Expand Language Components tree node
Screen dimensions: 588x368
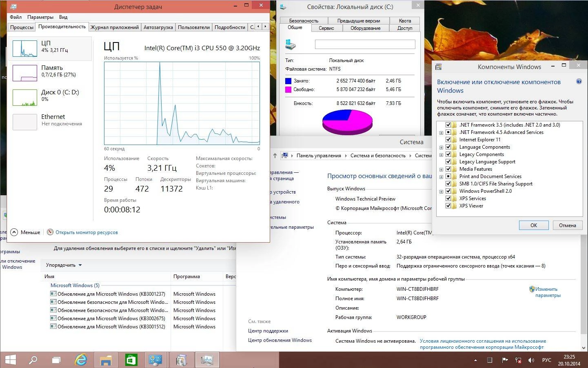point(441,147)
